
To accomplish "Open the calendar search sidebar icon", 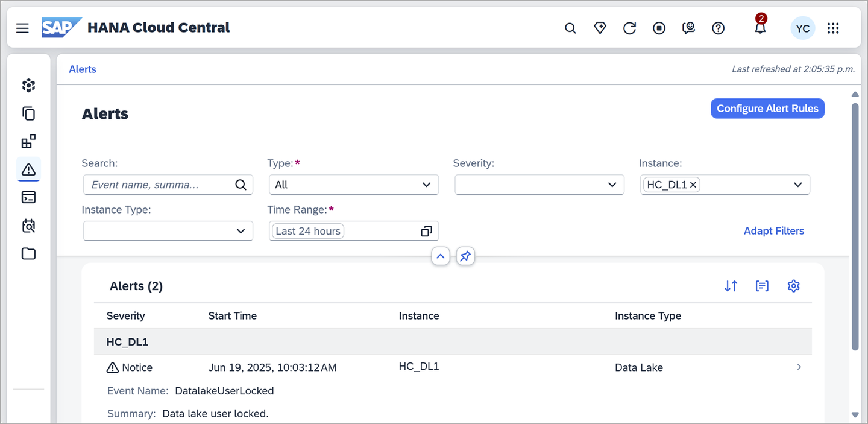I will click(28, 226).
